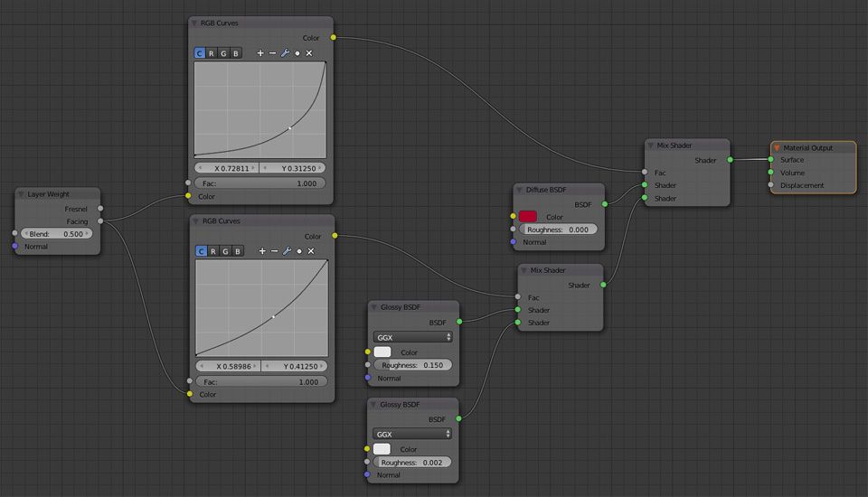Collapse the bottom RGB Curves node
This screenshot has height=497, width=868.
pyautogui.click(x=196, y=220)
